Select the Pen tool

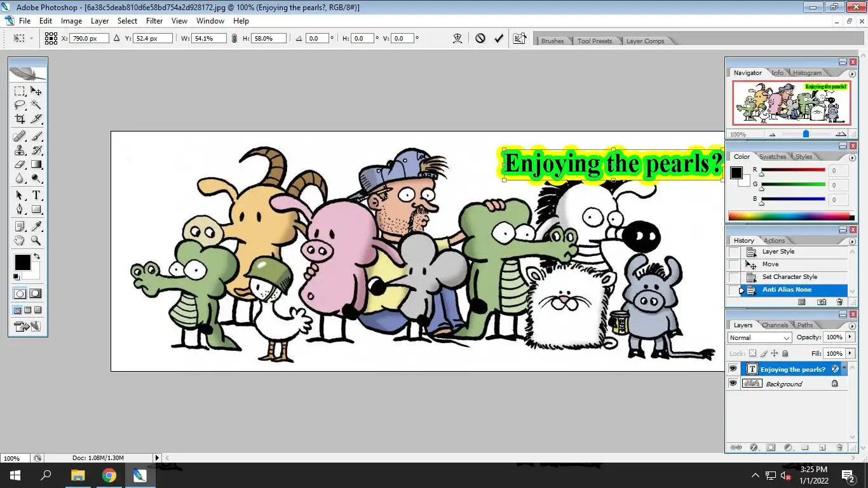pyautogui.click(x=20, y=209)
